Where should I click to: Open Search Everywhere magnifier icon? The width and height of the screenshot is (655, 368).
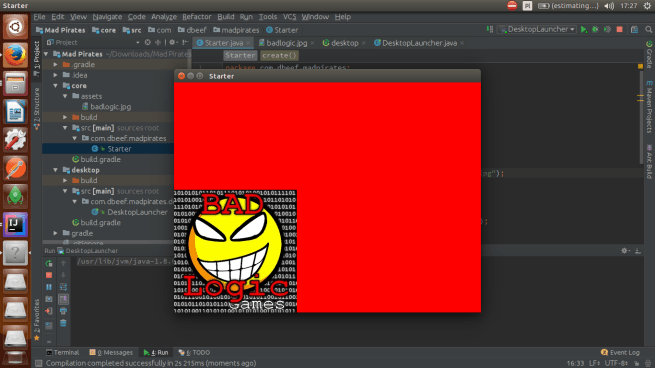pos(648,30)
